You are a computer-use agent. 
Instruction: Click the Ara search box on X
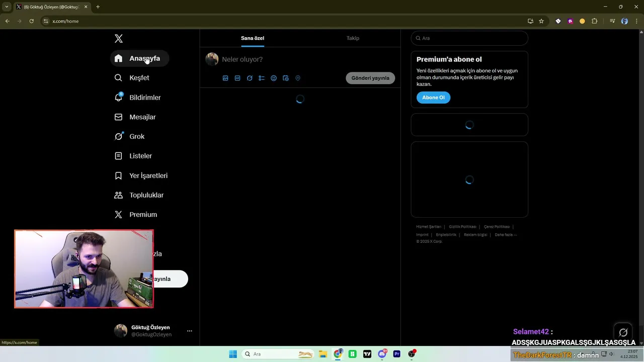(469, 38)
